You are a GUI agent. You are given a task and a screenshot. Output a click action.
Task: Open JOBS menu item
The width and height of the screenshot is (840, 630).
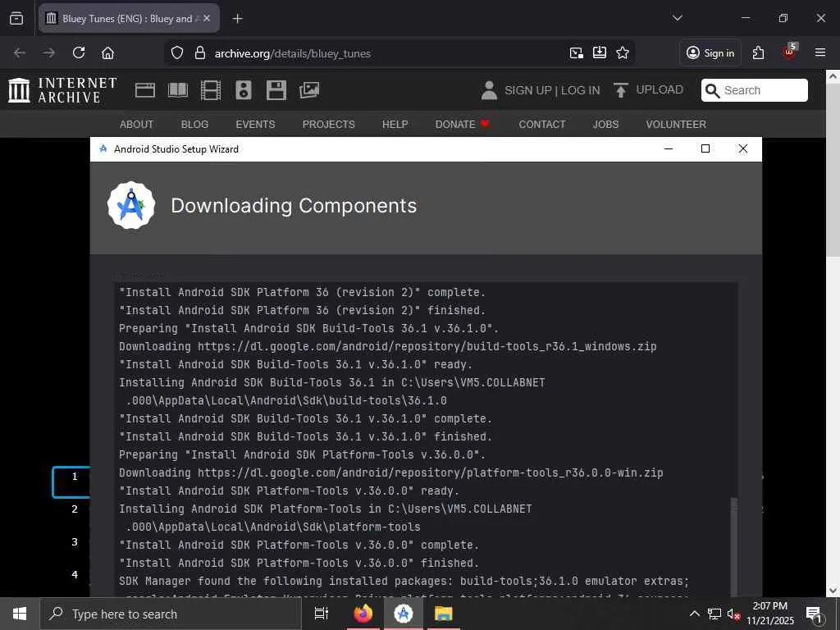point(605,125)
